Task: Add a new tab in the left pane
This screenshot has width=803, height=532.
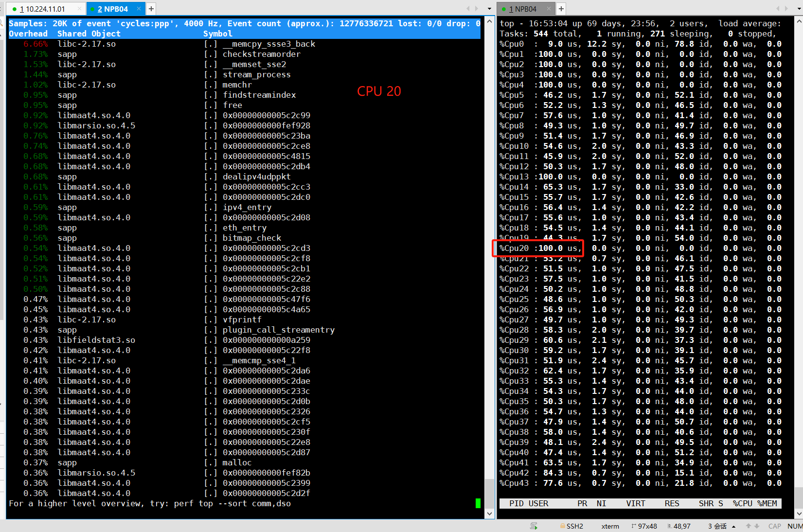Action: [151, 9]
